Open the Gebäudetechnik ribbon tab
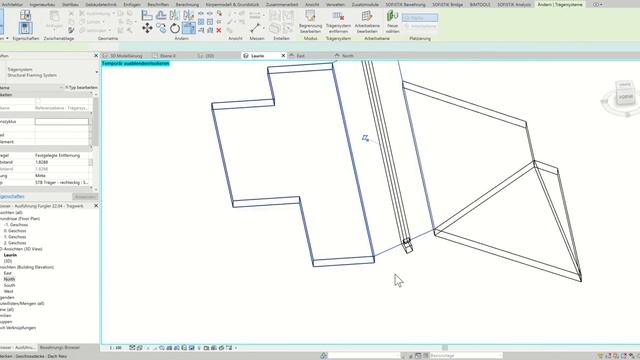Viewport: 640px width, 360px height. pos(101,4)
